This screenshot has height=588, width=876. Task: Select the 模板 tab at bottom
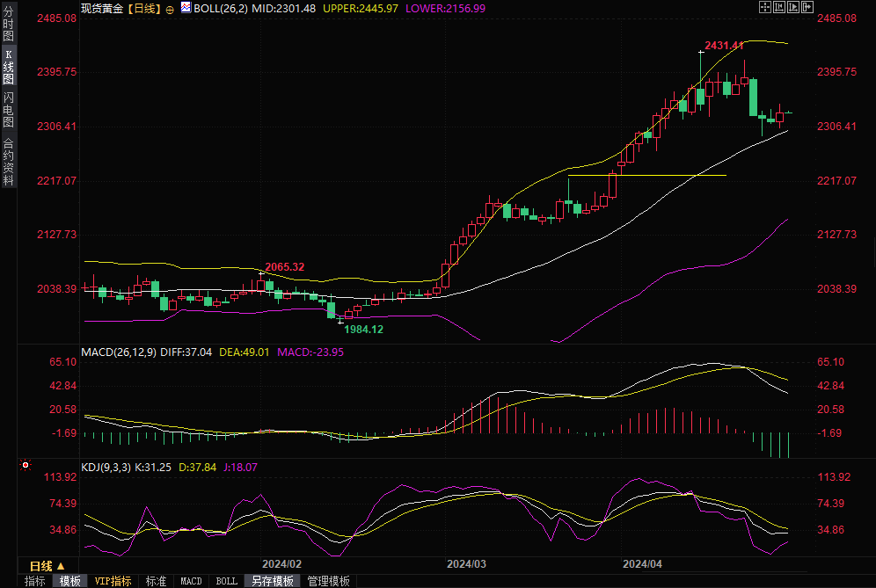click(x=69, y=581)
